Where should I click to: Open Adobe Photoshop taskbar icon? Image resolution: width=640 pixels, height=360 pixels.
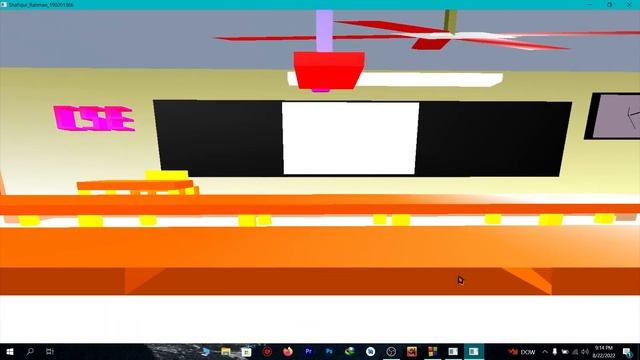coord(329,351)
